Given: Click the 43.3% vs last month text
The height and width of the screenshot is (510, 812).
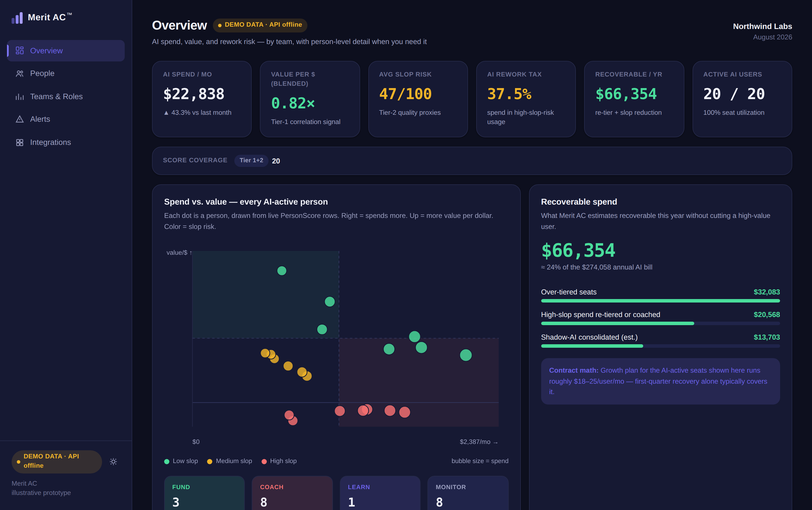Looking at the screenshot, I should (x=197, y=112).
